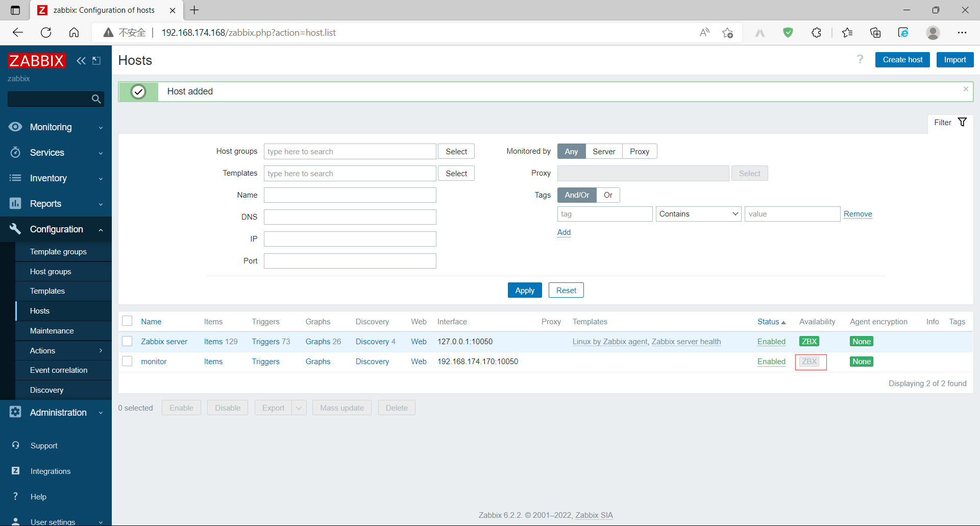Expand the Administration menu
Image resolution: width=980 pixels, height=526 pixels.
pos(56,413)
